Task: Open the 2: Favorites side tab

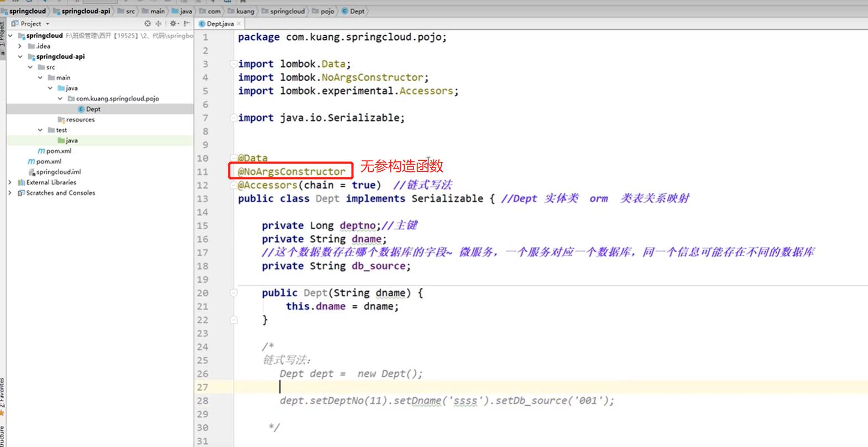Action: 3,396
